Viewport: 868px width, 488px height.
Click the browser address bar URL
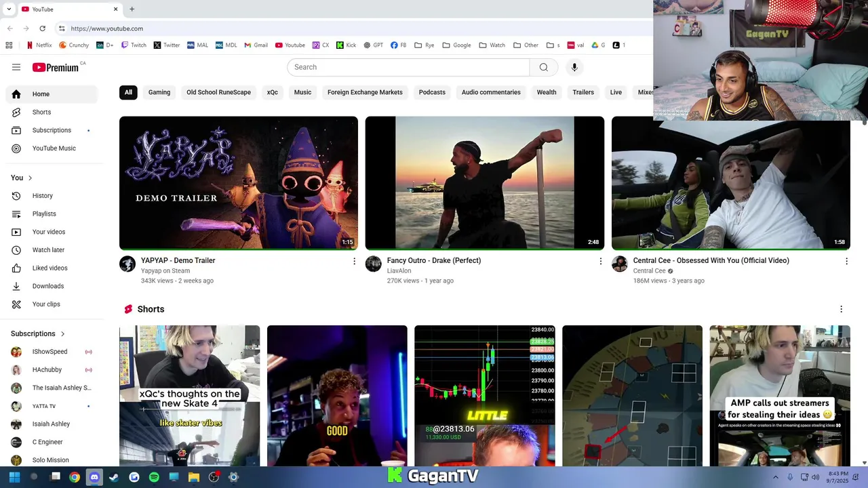pos(107,28)
